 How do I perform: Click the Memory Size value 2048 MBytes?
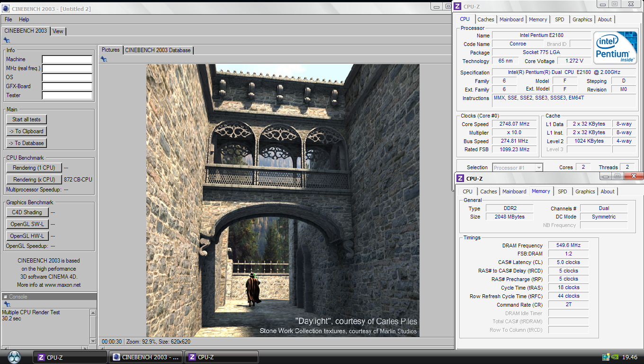click(x=510, y=217)
